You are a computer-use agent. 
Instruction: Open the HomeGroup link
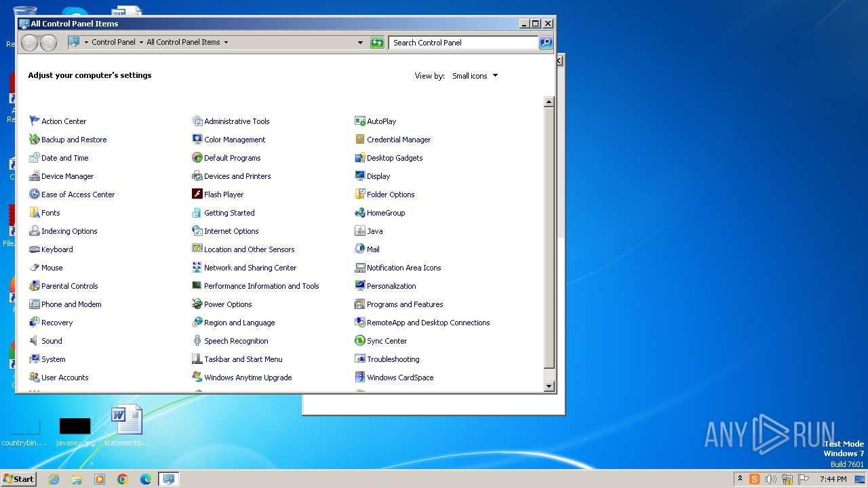(386, 213)
